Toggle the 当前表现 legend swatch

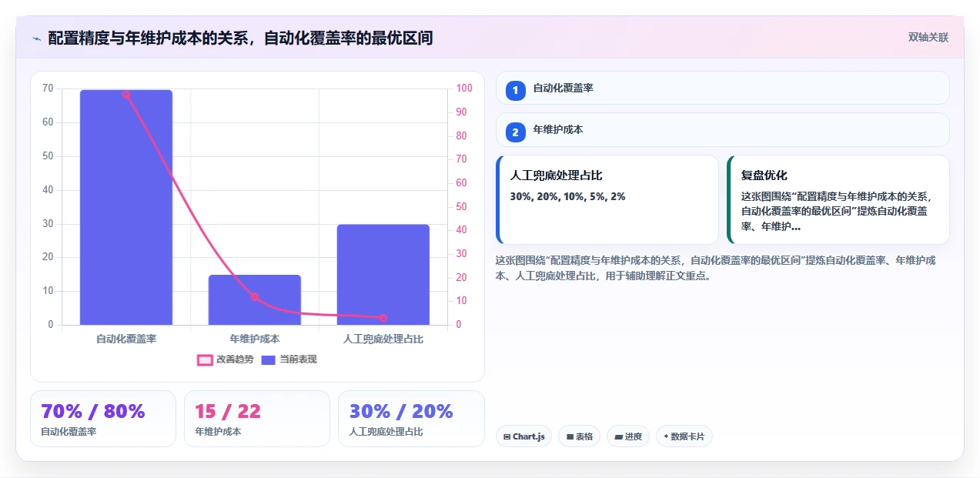(268, 359)
